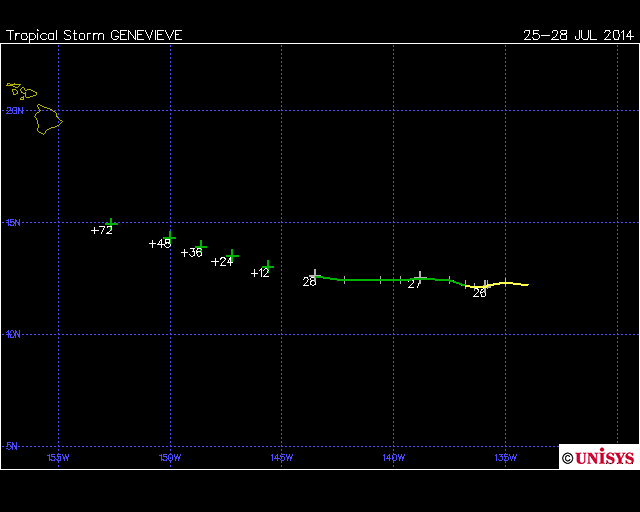Click the Tropical Storm GENEVIEVE title
Screen dimensions: 640x512
94,35
